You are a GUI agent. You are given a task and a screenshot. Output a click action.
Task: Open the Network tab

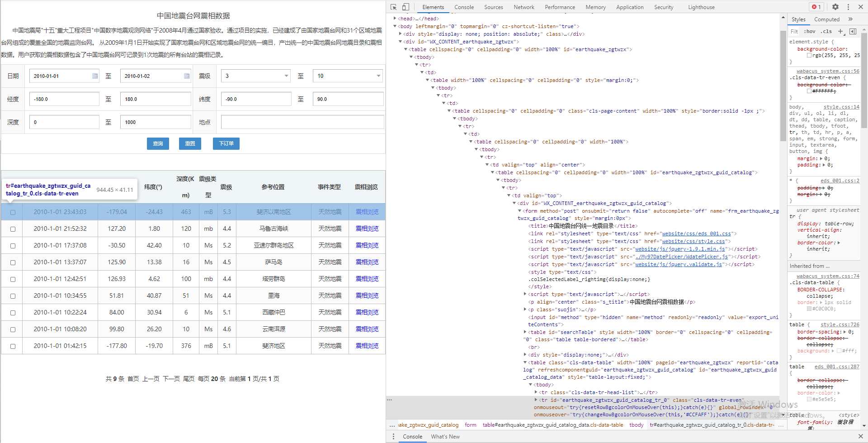click(524, 7)
